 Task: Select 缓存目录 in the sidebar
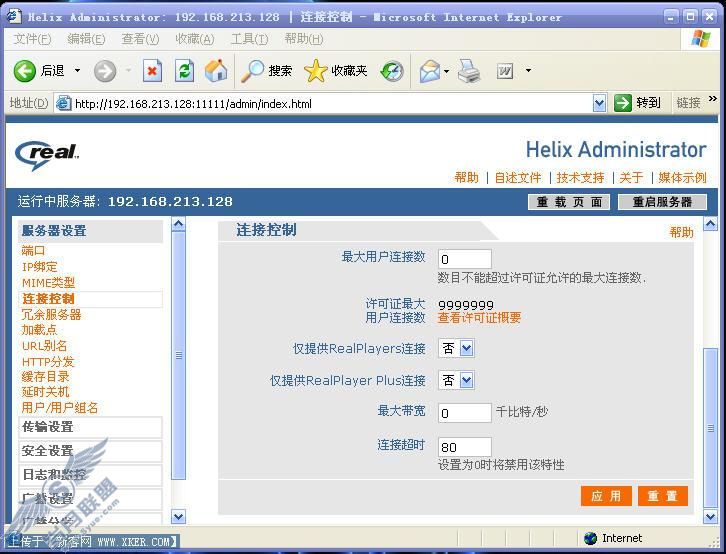45,377
